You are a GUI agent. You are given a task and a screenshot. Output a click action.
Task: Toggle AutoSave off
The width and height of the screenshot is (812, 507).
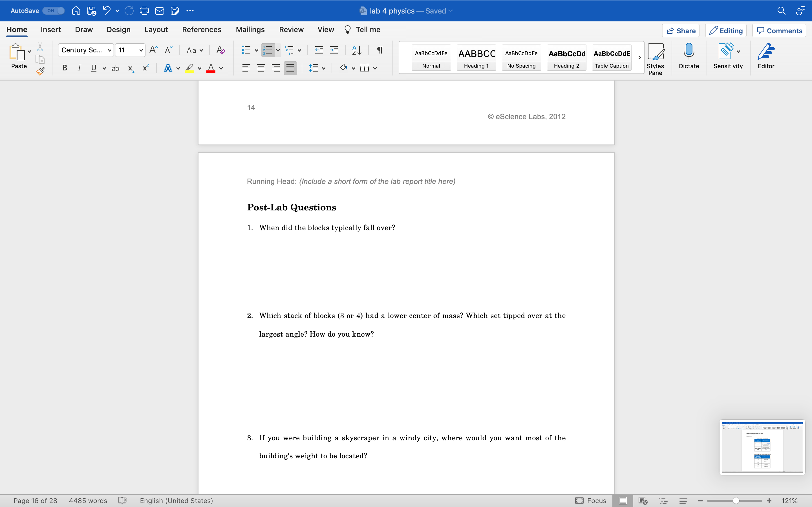click(x=53, y=10)
